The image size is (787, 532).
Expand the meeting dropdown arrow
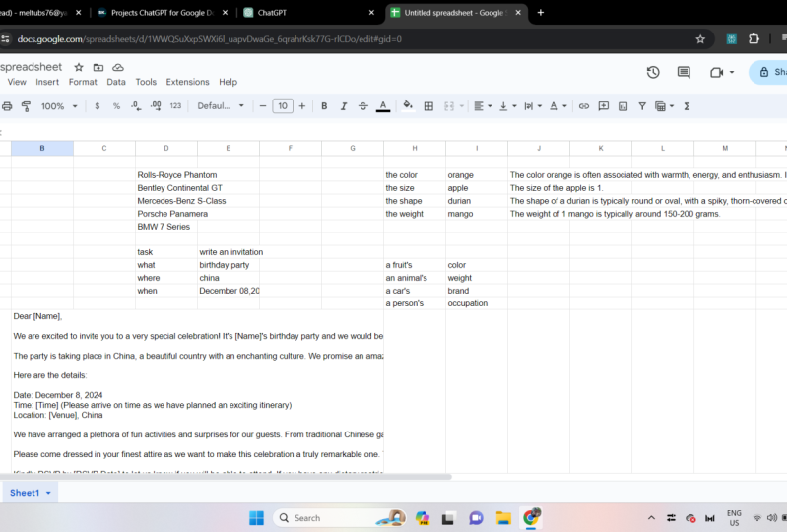732,72
